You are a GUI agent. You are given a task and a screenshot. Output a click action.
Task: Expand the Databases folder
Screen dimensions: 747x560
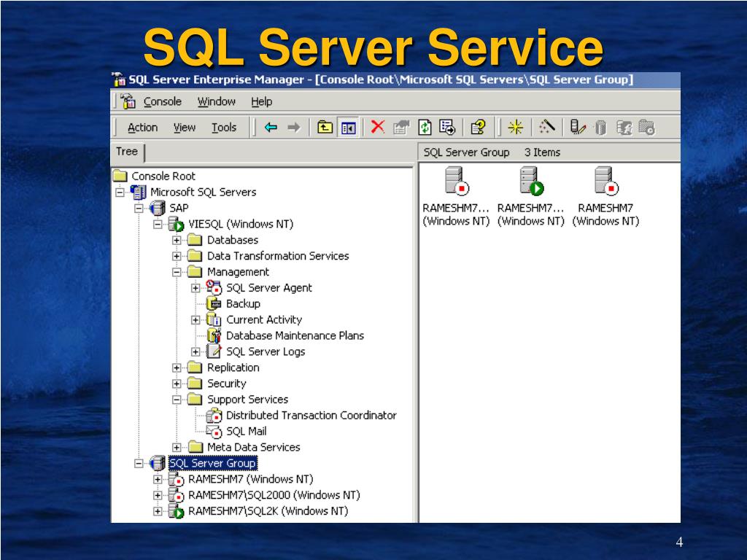click(x=177, y=240)
